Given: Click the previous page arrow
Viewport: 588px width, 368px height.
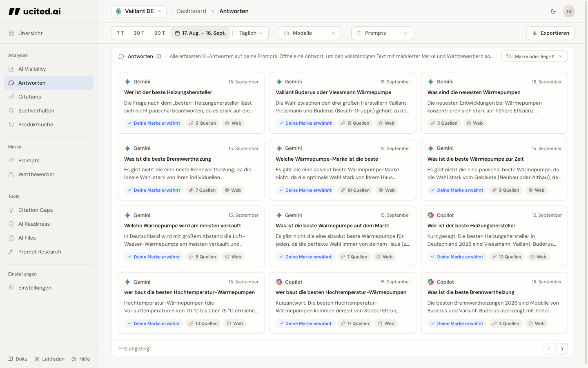Looking at the screenshot, I should [x=549, y=349].
